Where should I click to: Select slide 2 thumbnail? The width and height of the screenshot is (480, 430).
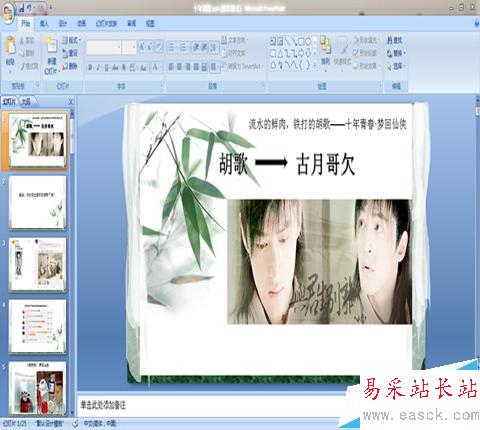point(38,202)
